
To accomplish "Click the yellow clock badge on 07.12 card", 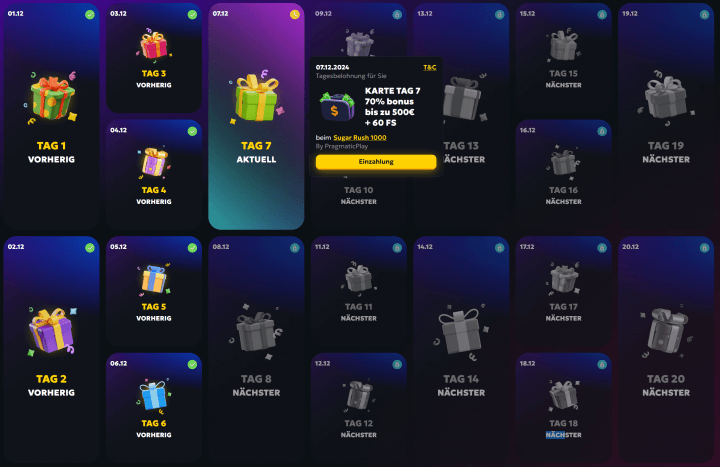I will pos(294,15).
